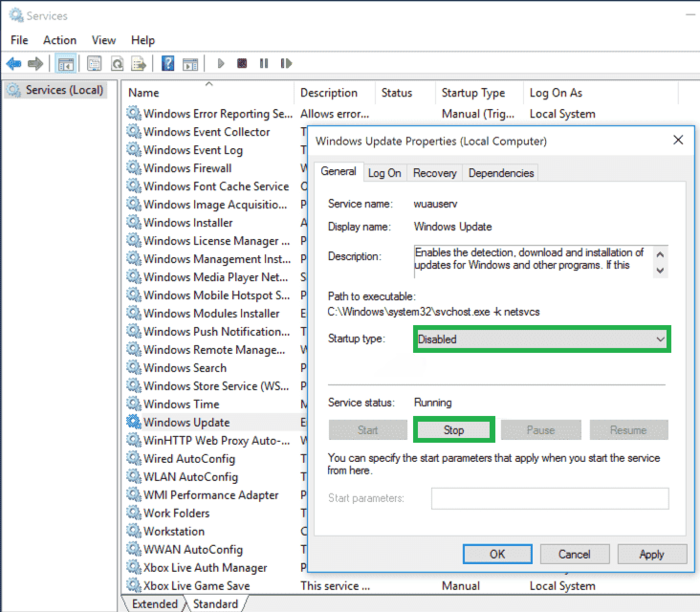Click the Apply button

(x=651, y=554)
